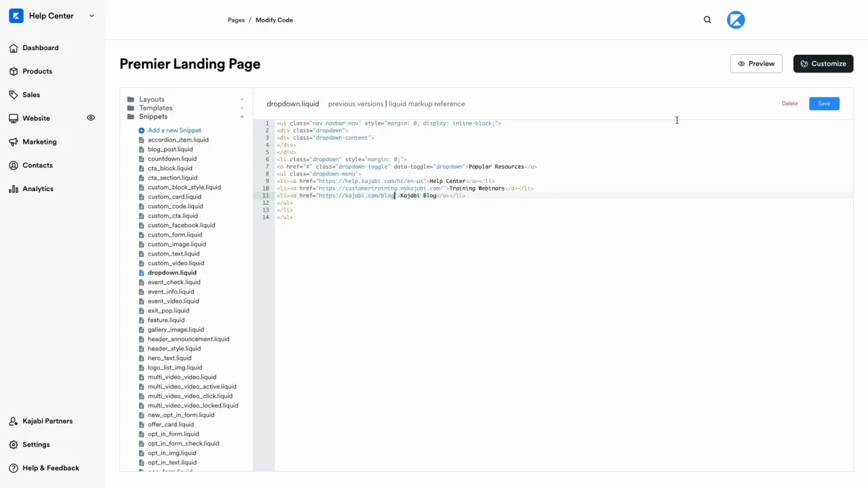
Task: Open hero_text.liquid snippet
Action: coord(170,359)
